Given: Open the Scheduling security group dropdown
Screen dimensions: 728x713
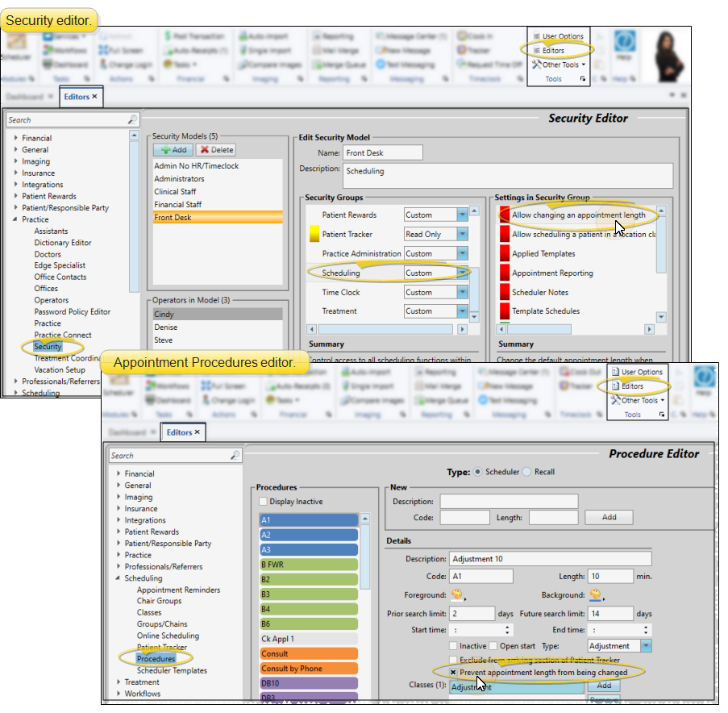Looking at the screenshot, I should [462, 273].
